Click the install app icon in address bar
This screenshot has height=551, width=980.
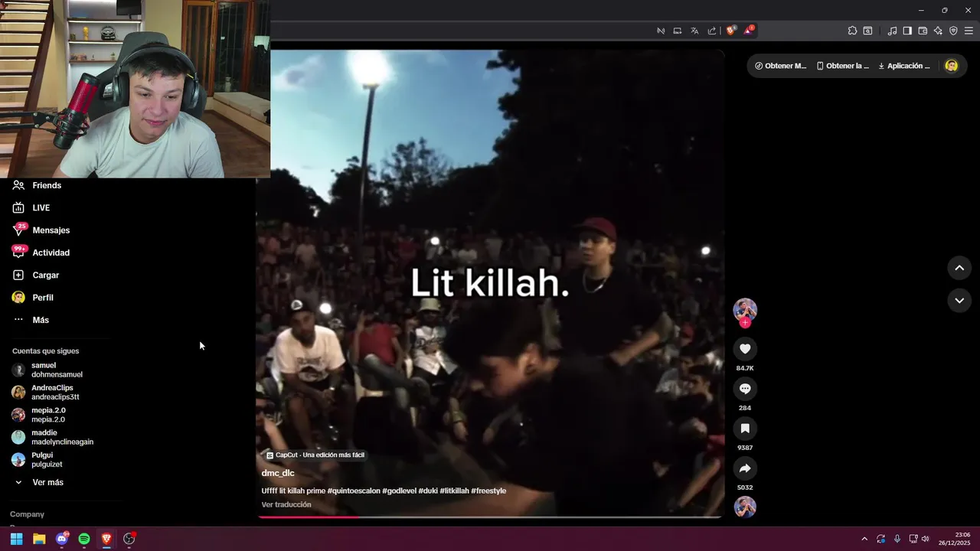click(x=678, y=31)
